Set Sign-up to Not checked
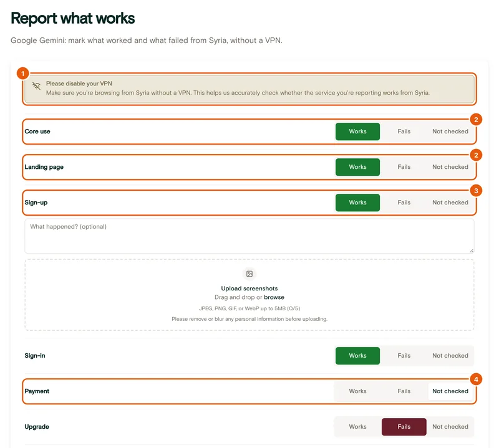 [x=450, y=203]
